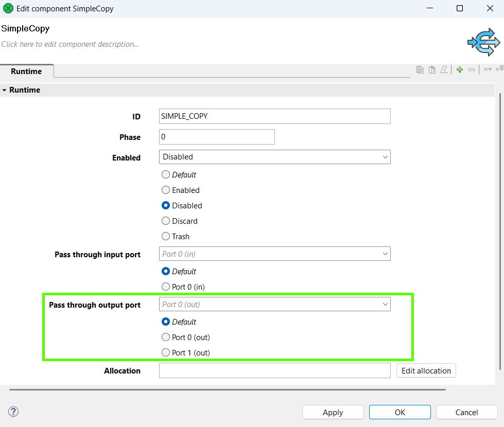Click the copy attribute toolbar icon
The width and height of the screenshot is (504, 427).
pos(420,69)
